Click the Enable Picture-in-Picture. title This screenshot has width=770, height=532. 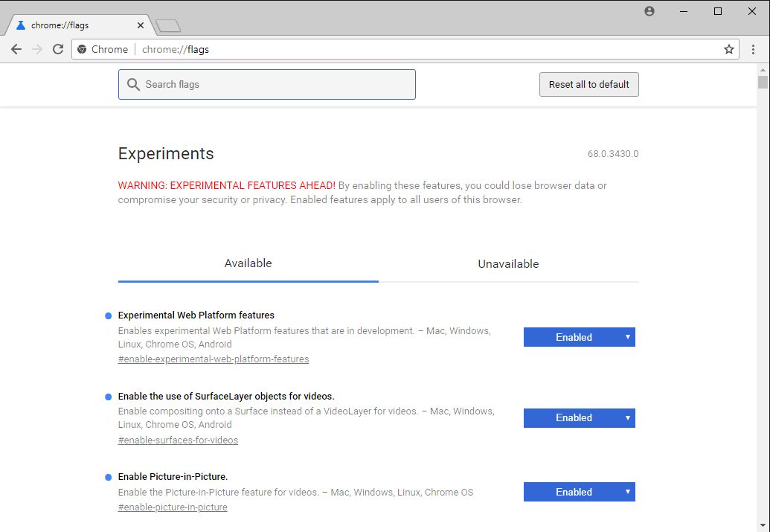173,476
